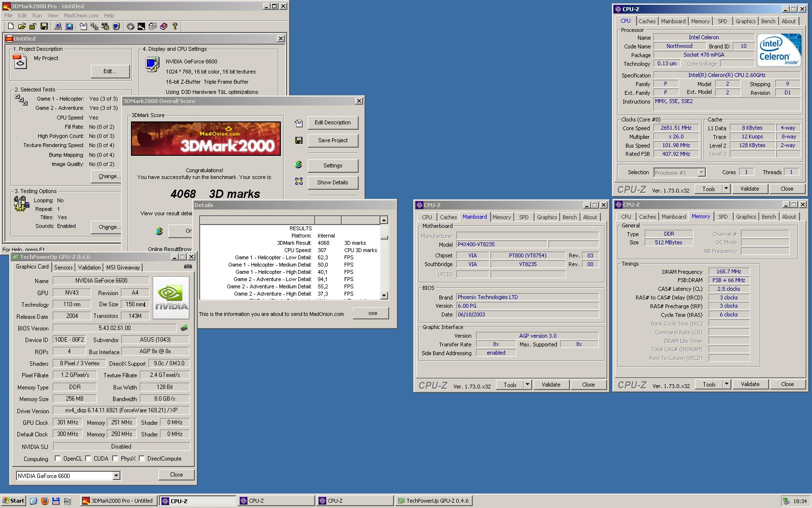Open the MSI Giveaway tab

point(123,267)
